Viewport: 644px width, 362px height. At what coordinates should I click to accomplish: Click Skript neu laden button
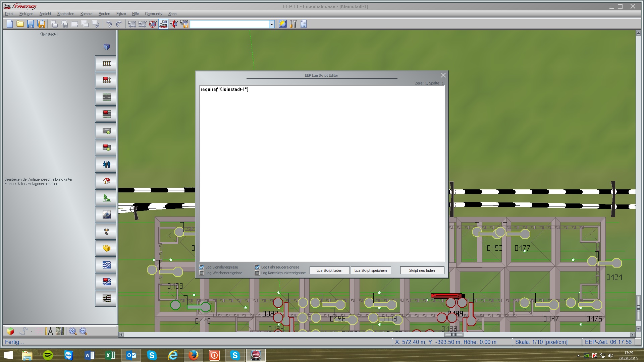422,270
